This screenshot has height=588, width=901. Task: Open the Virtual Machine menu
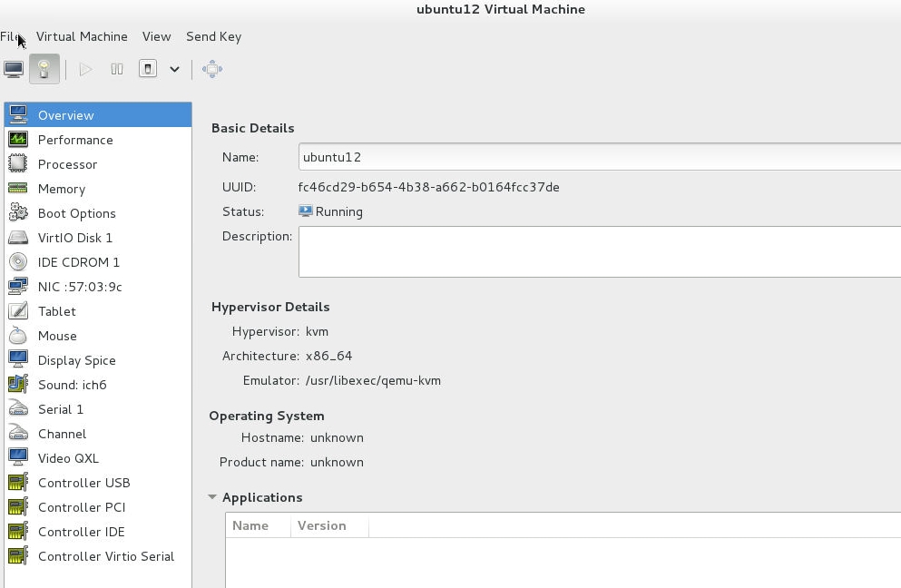pos(82,36)
